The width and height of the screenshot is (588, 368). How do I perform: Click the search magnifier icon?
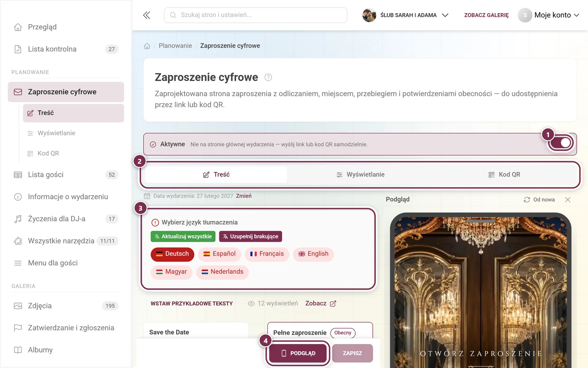173,15
